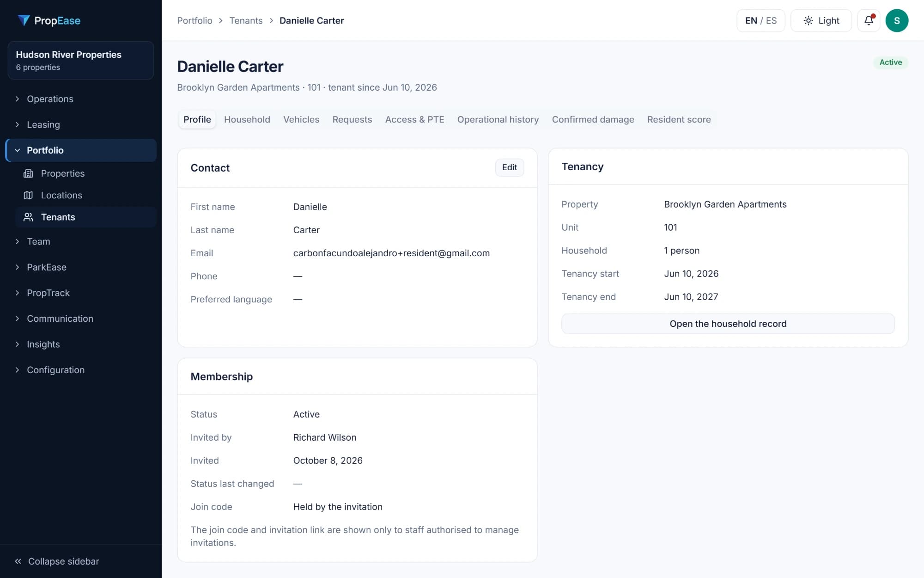Open the Vehicles tab
The image size is (924, 578).
coord(301,119)
